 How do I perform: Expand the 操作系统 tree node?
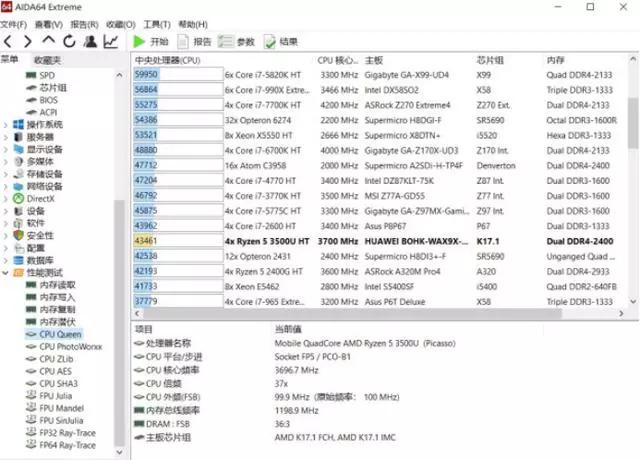point(6,124)
